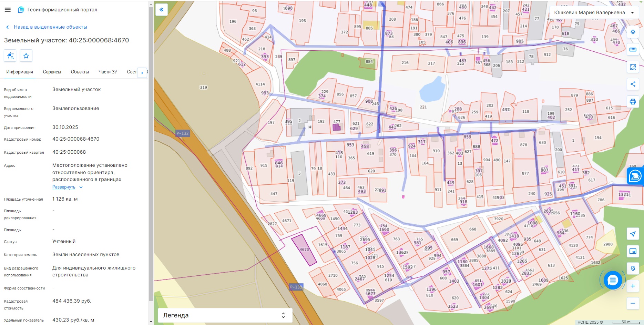Click the navigation arrow my-location icon
Viewport: 644px width, 325px height.
click(x=633, y=234)
